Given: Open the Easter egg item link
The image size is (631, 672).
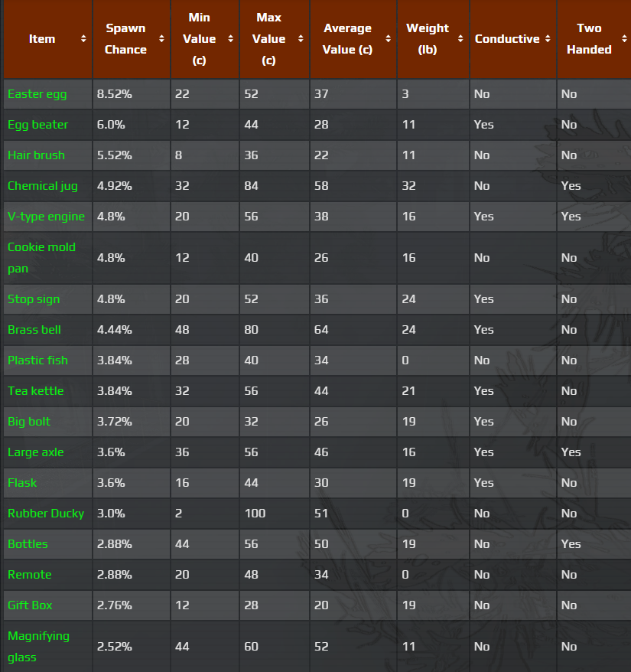Looking at the screenshot, I should point(37,94).
